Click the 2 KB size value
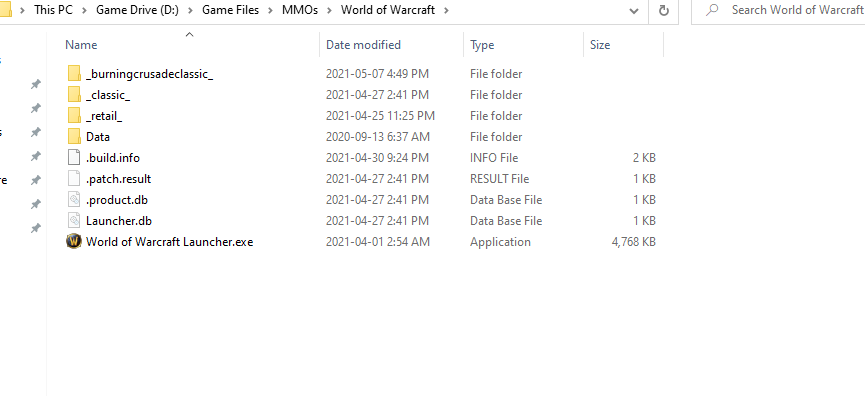The image size is (865, 396). point(644,158)
